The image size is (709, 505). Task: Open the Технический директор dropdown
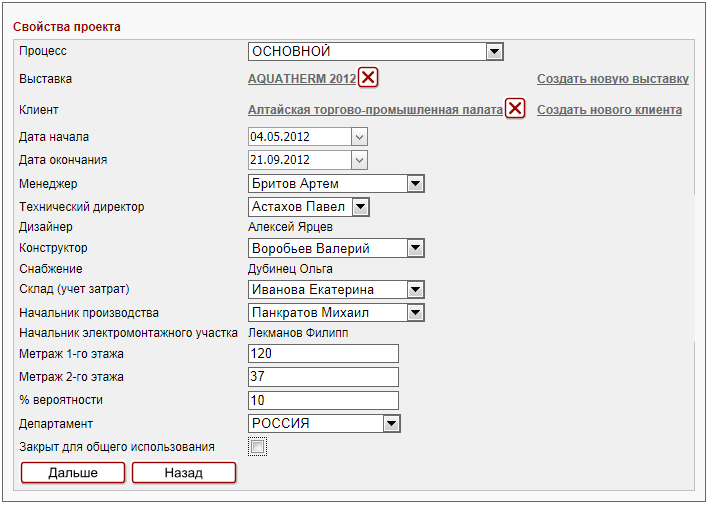tap(360, 207)
